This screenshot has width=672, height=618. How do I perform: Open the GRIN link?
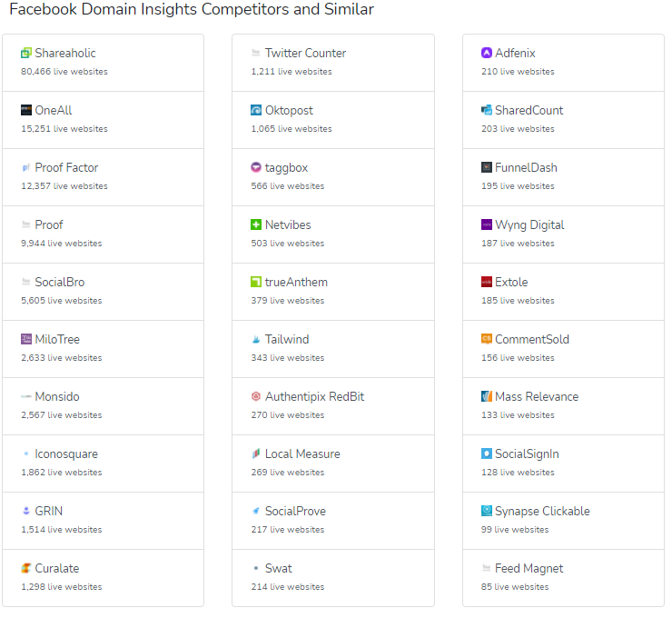pyautogui.click(x=49, y=511)
